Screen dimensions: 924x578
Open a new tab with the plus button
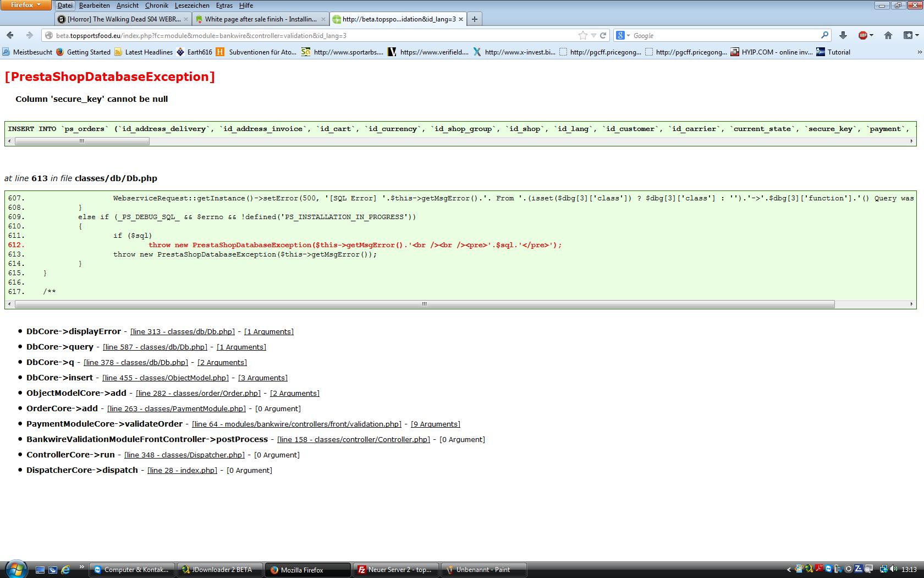click(x=474, y=19)
